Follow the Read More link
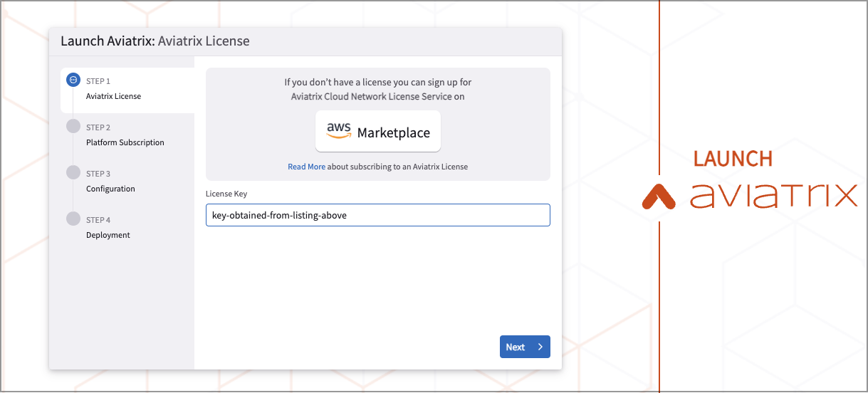Screen dimensions: 868x393 coord(306,167)
